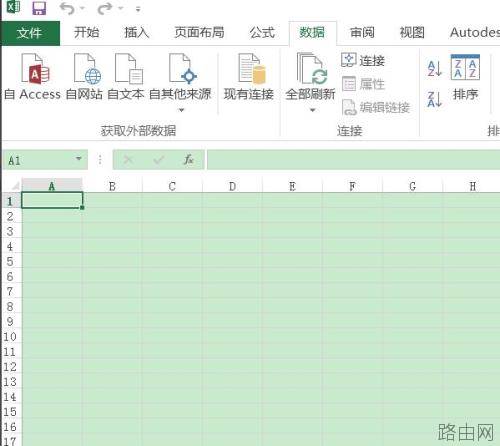Open the 排序 dialog

tap(465, 77)
